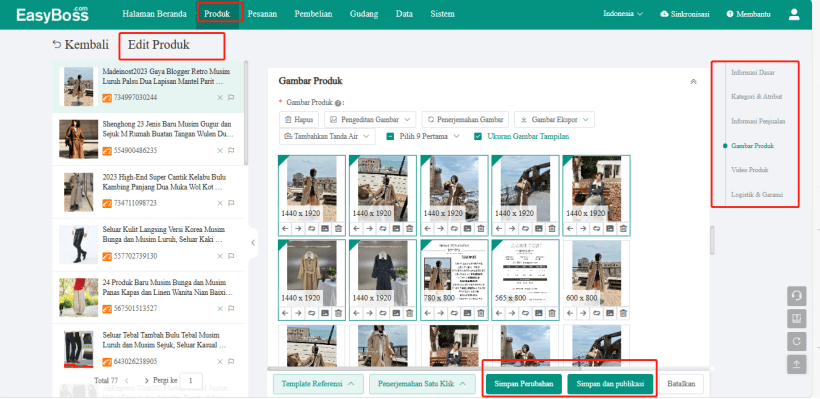This screenshot has width=820, height=399.
Task: Uncheck Ukuran Gambar Tampilan checkbox
Action: click(x=477, y=136)
